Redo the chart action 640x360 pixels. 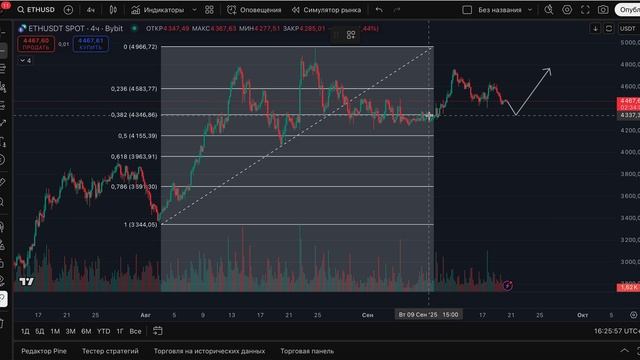click(397, 10)
